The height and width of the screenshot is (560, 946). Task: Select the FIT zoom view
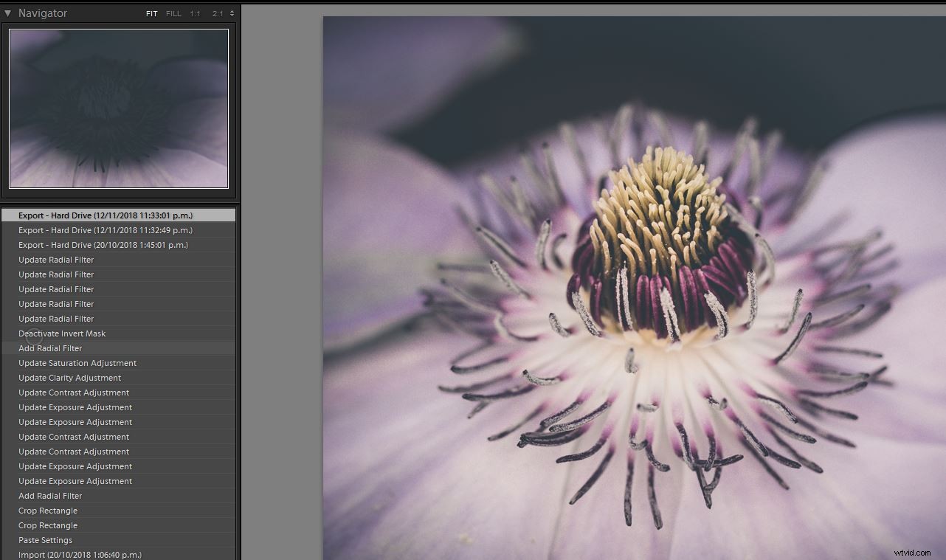(151, 13)
